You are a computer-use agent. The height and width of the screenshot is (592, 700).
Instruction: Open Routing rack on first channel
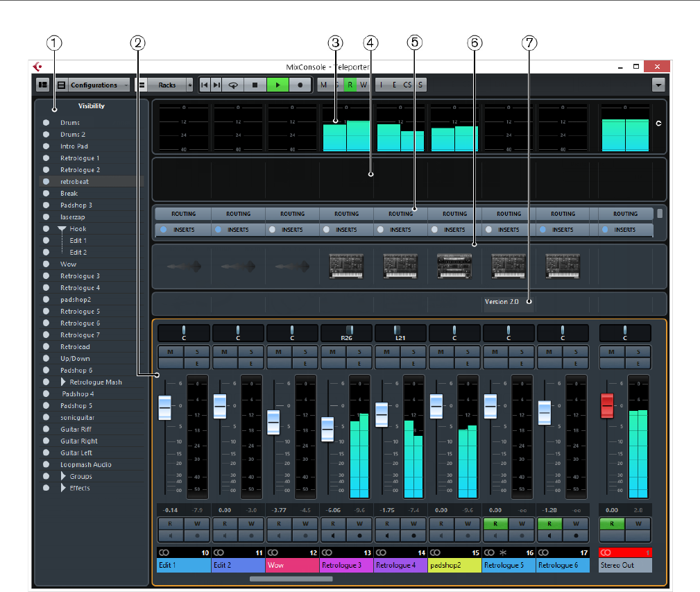[x=183, y=214]
